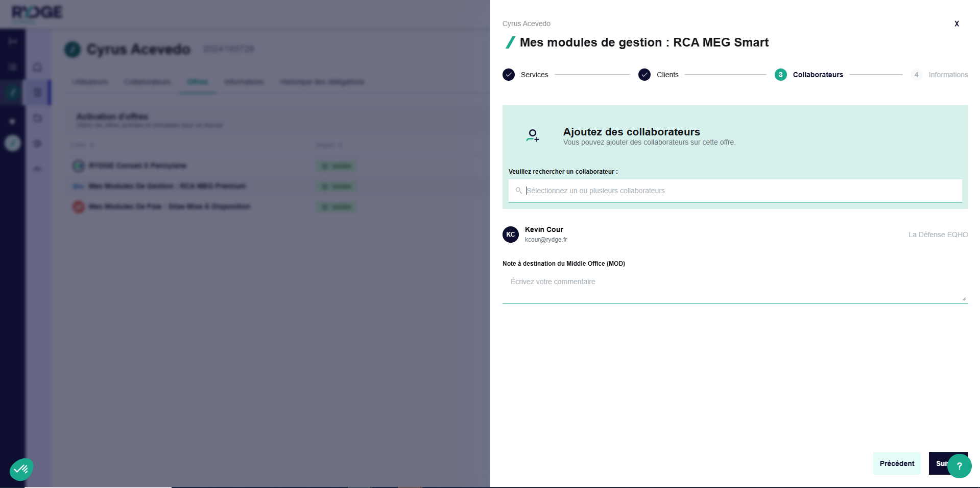Open the collaborator search selection field

740,191
